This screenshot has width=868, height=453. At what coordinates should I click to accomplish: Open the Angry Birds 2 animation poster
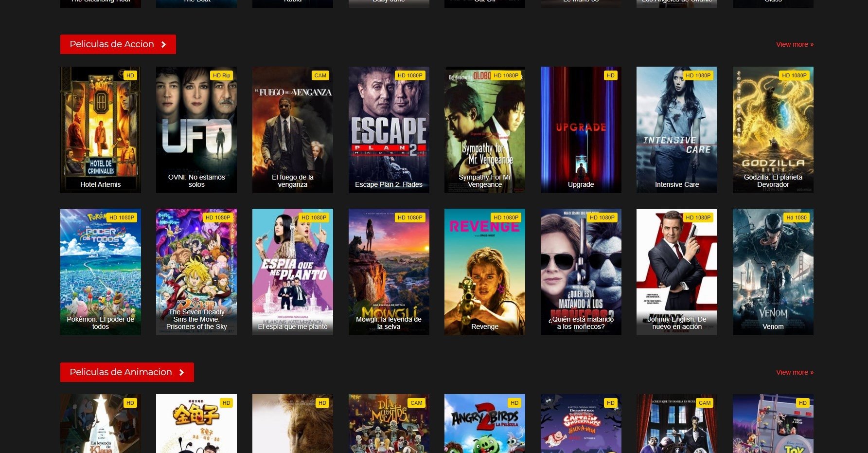coord(485,423)
